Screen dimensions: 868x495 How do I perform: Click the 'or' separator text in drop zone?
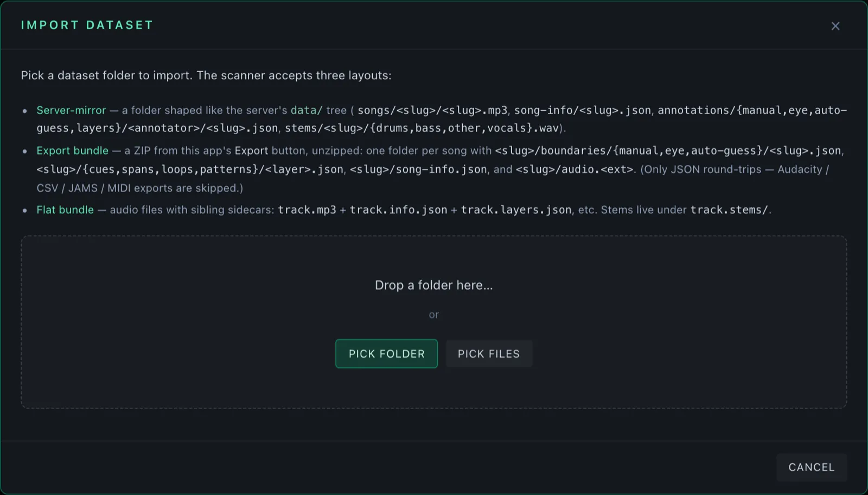tap(434, 315)
